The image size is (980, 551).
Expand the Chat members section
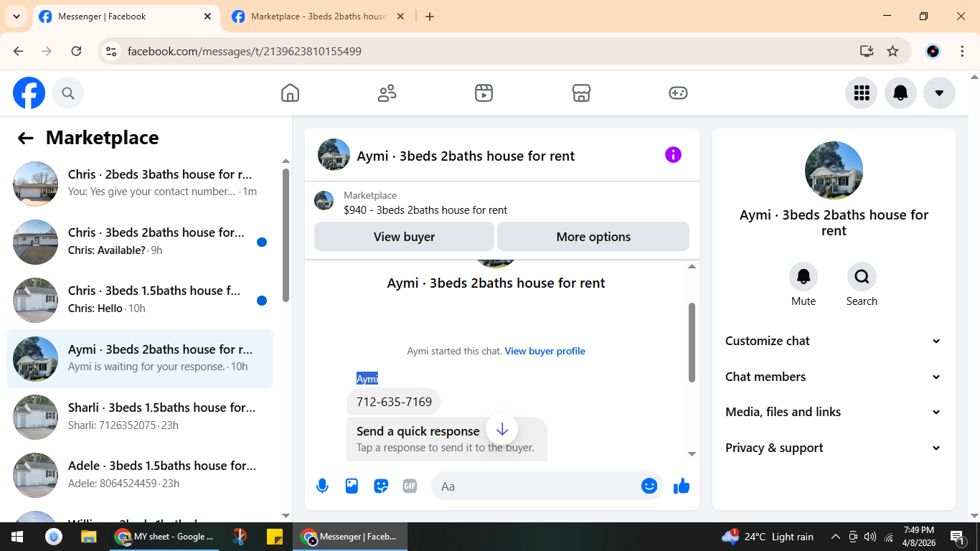[833, 377]
